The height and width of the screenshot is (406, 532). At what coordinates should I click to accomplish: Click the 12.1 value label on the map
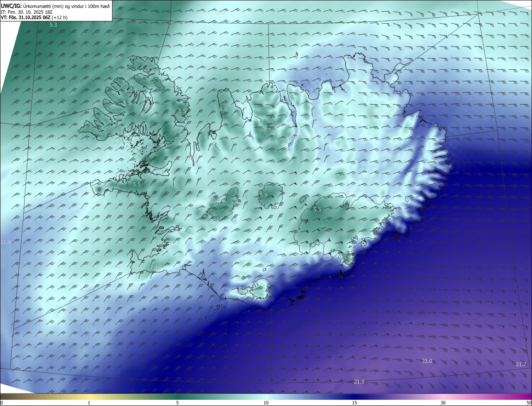308,90
